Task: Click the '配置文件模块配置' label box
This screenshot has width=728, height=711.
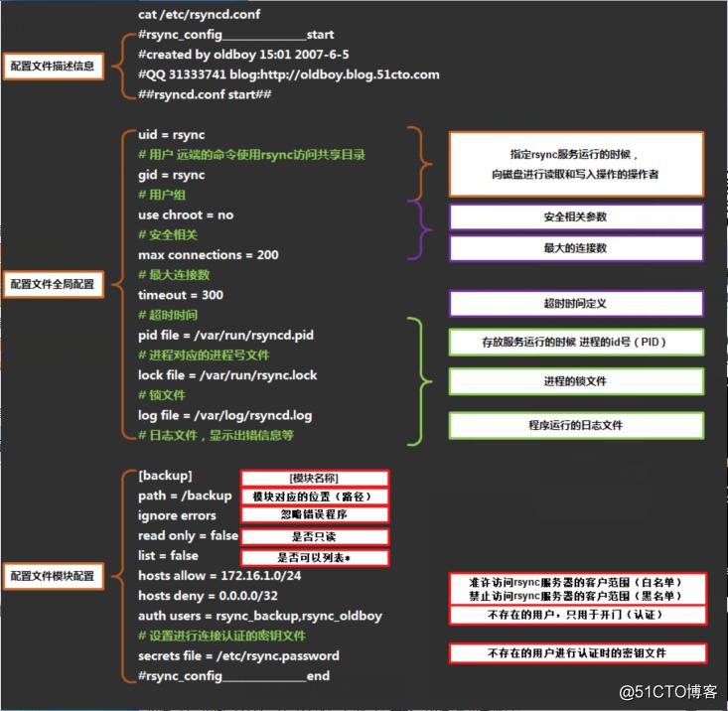Action: click(53, 576)
